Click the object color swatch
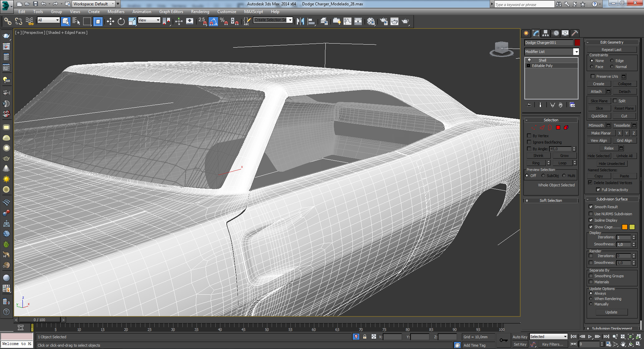The width and height of the screenshot is (644, 349). (x=577, y=43)
